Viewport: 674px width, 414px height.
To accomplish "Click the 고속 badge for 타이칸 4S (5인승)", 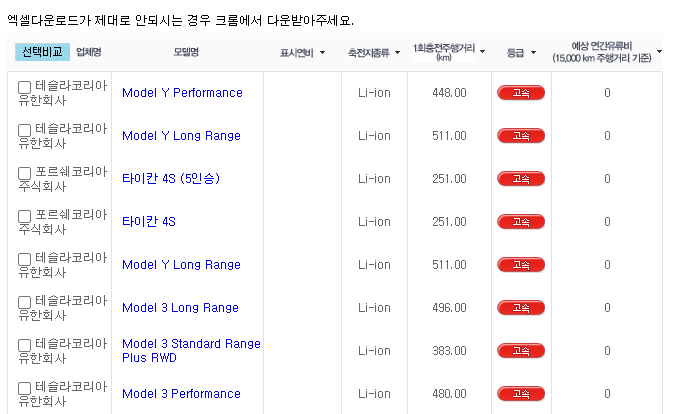I will [x=521, y=179].
